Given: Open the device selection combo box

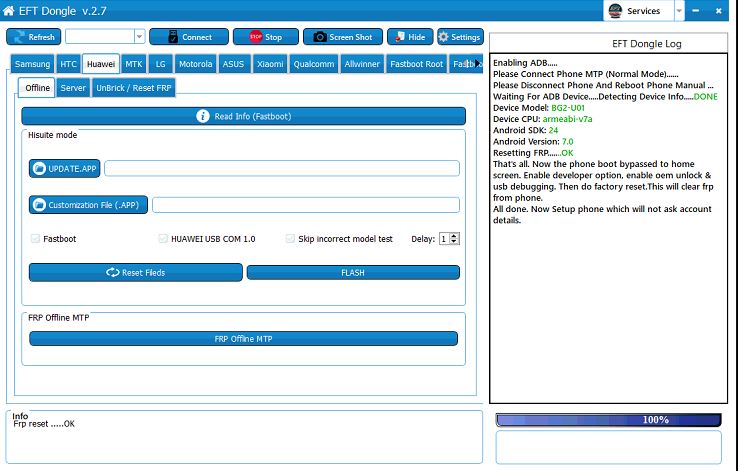Looking at the screenshot, I should pos(105,36).
